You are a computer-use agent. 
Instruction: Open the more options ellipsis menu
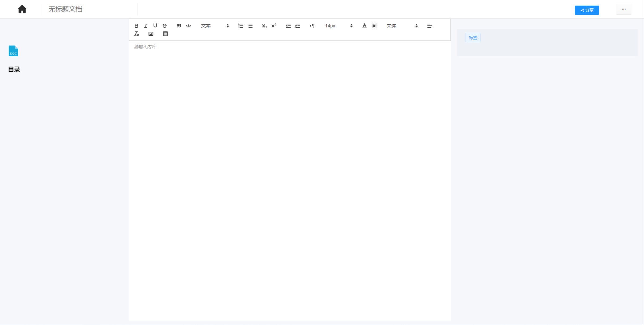624,9
